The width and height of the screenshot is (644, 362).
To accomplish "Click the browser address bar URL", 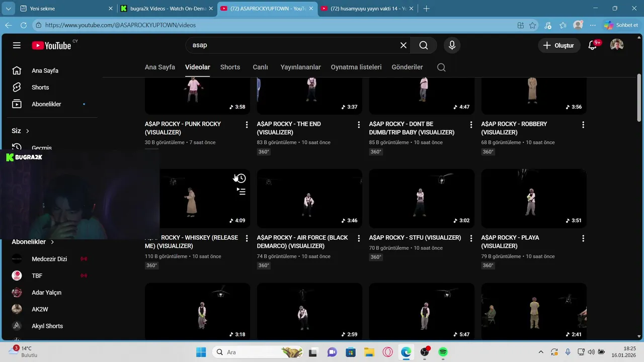I will 121,25.
